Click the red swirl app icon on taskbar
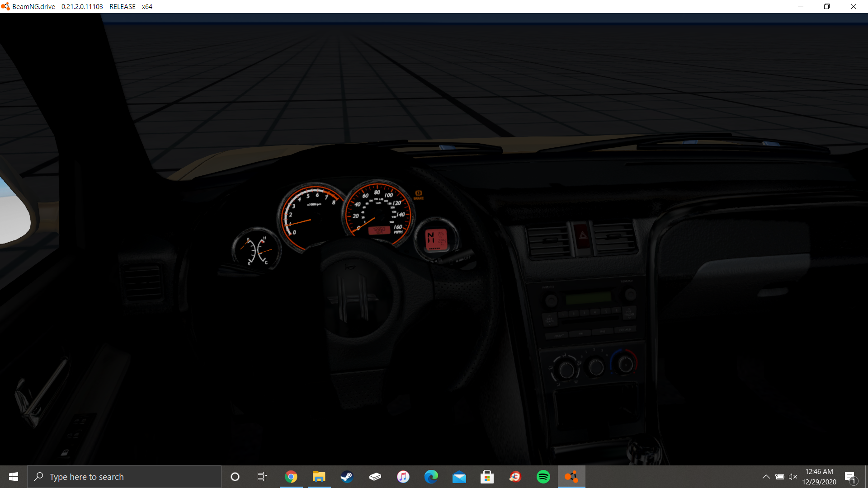This screenshot has height=488, width=868. 515,477
